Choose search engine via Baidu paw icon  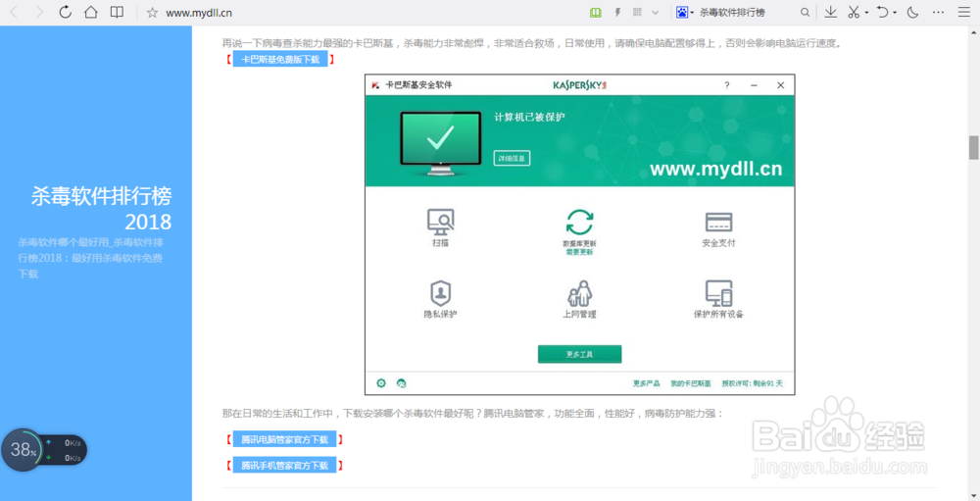pos(682,13)
